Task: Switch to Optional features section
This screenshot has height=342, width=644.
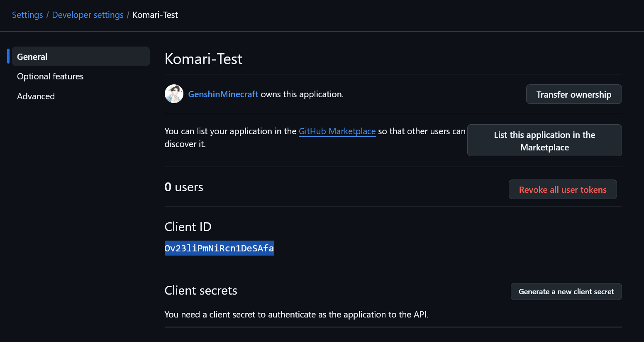Action: point(50,76)
